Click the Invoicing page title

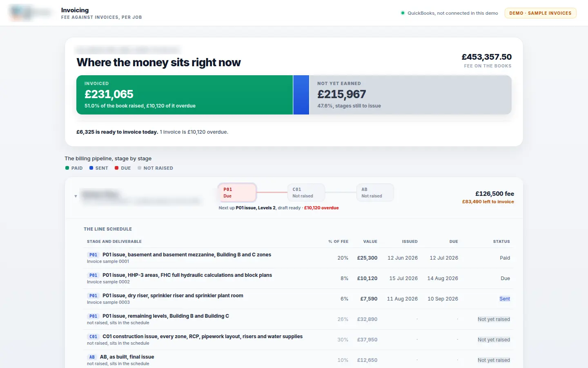point(75,10)
